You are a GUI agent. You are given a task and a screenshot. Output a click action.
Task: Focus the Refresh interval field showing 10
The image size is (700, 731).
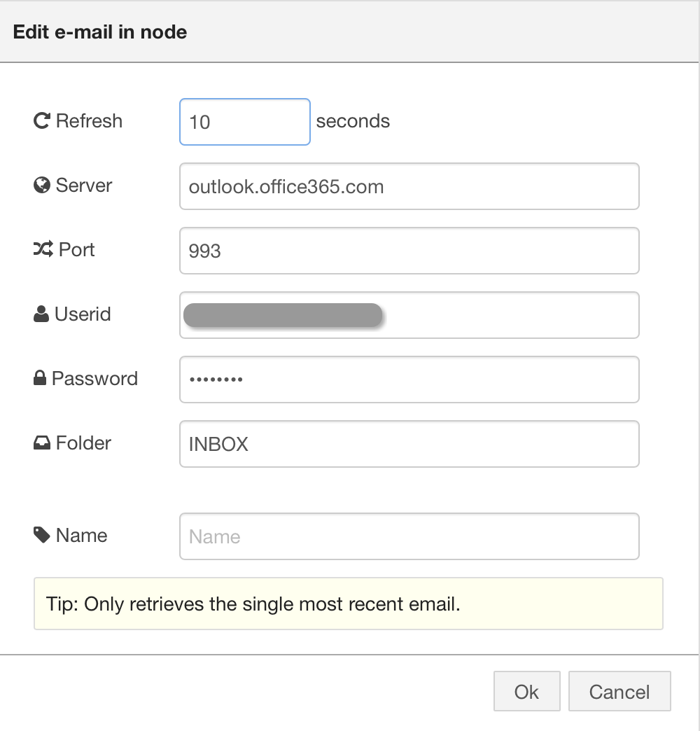244,122
